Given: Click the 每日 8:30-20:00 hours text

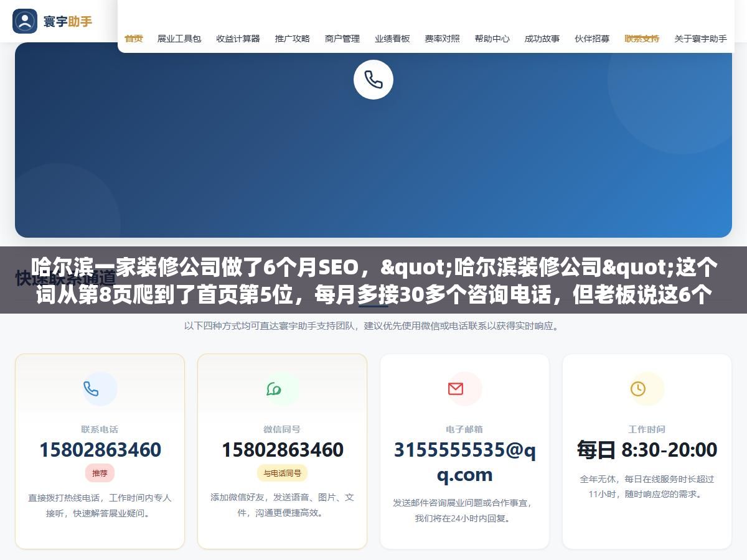Looking at the screenshot, I should [647, 449].
